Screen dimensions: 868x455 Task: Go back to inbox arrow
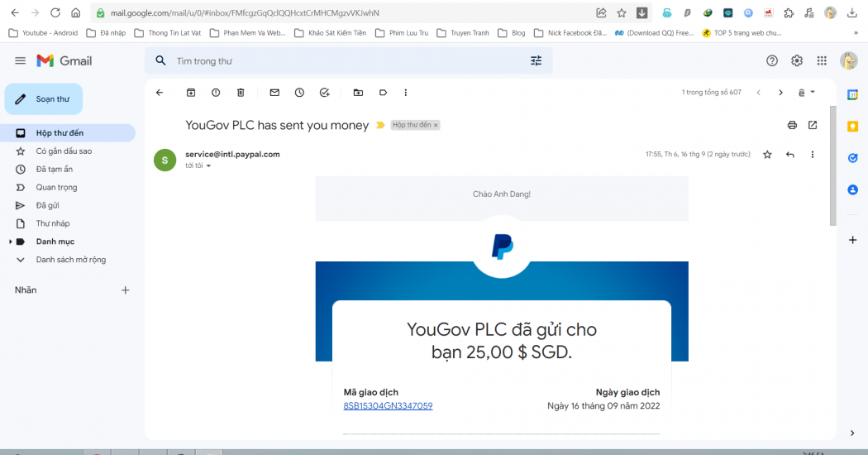pos(160,93)
